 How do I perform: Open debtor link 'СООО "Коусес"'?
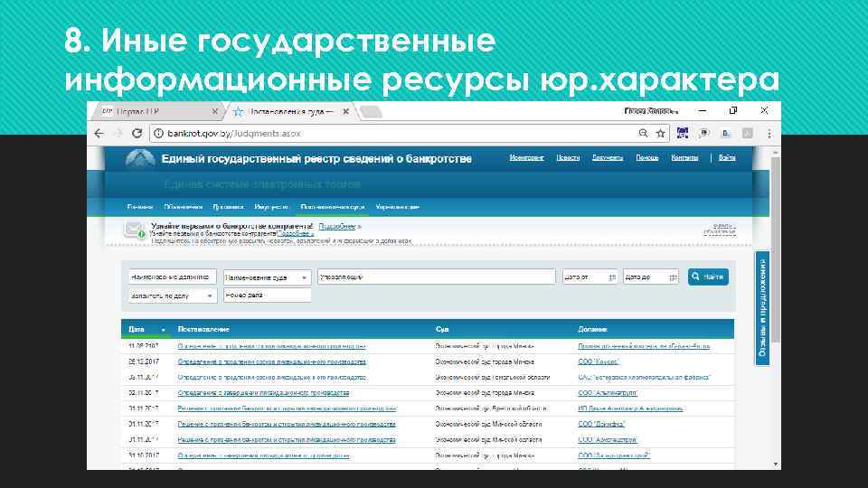599,361
